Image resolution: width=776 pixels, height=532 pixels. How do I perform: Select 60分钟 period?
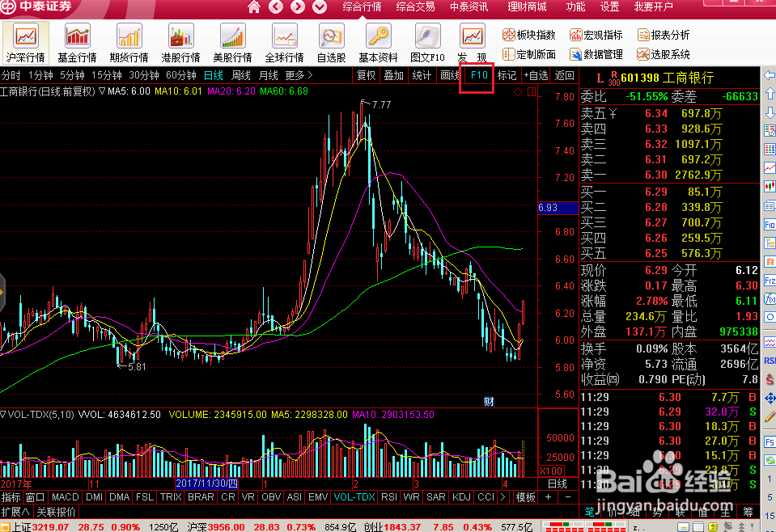[181, 76]
